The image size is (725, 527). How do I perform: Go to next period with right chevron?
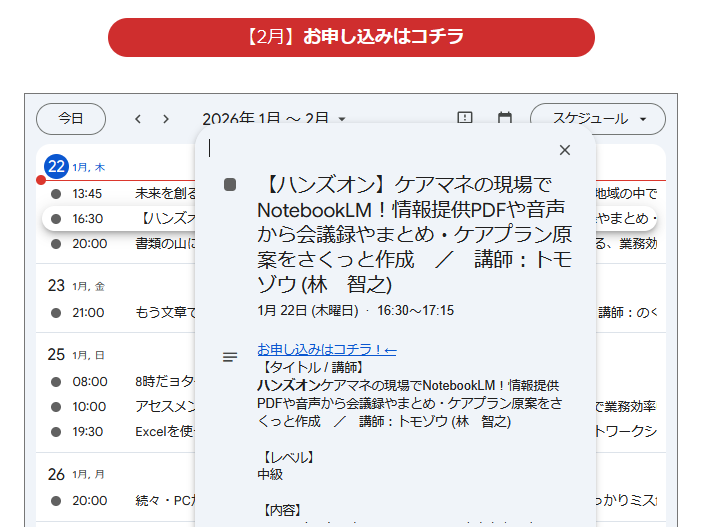tap(166, 119)
